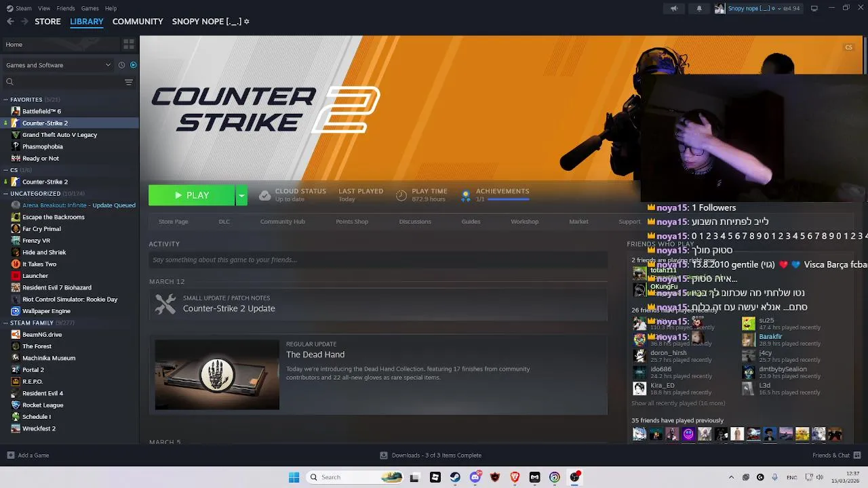
Task: Open the play options arrow beside PLAY
Action: pos(241,195)
